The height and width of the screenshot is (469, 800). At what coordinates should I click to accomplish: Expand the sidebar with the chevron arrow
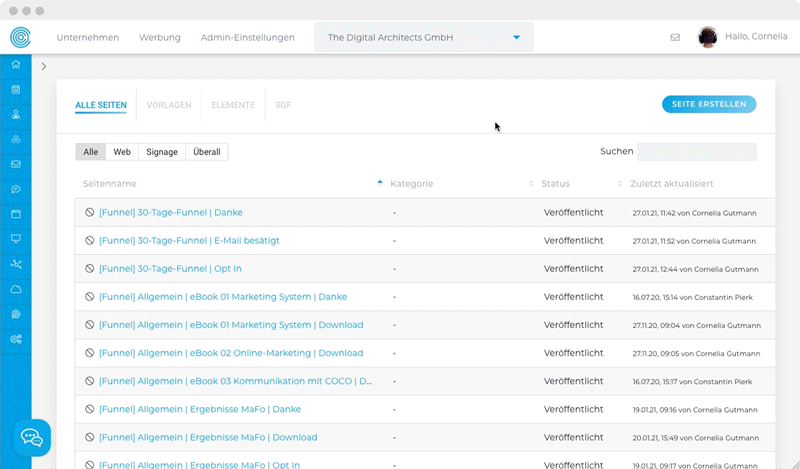(44, 67)
